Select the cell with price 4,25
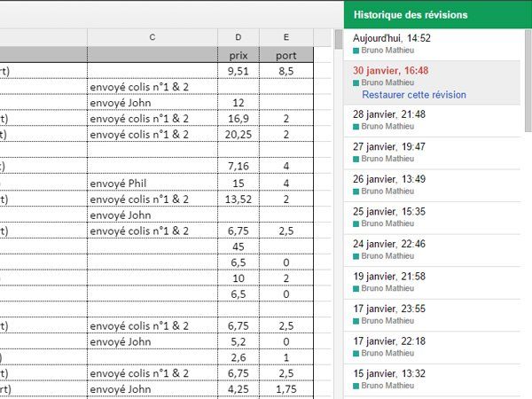 (x=239, y=389)
